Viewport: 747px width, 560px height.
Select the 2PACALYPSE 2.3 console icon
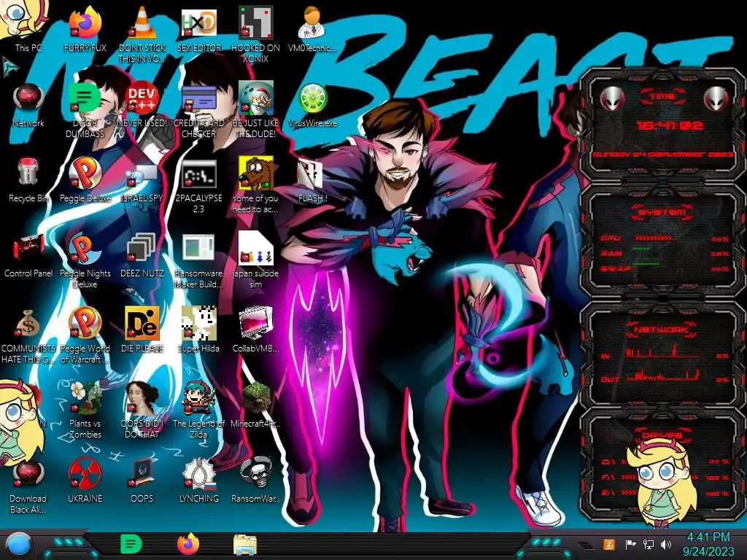198,186
